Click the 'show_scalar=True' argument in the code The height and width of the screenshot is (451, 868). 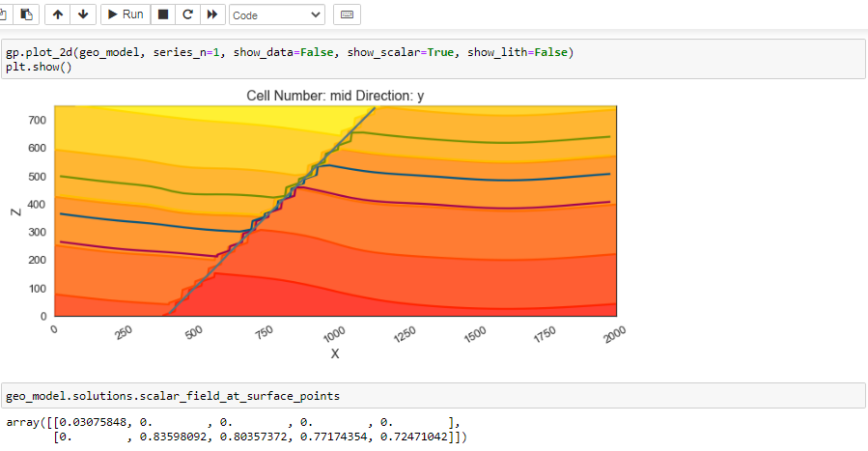[401, 52]
